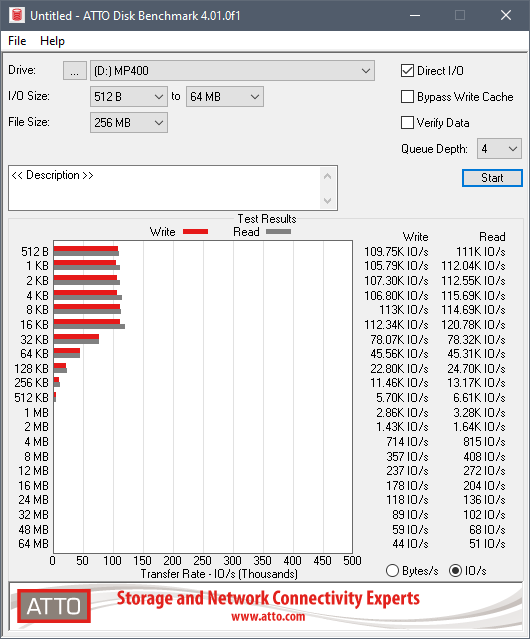530x639 pixels.
Task: Click the 16 KB read value 120.78K IO/s
Action: pos(473,325)
